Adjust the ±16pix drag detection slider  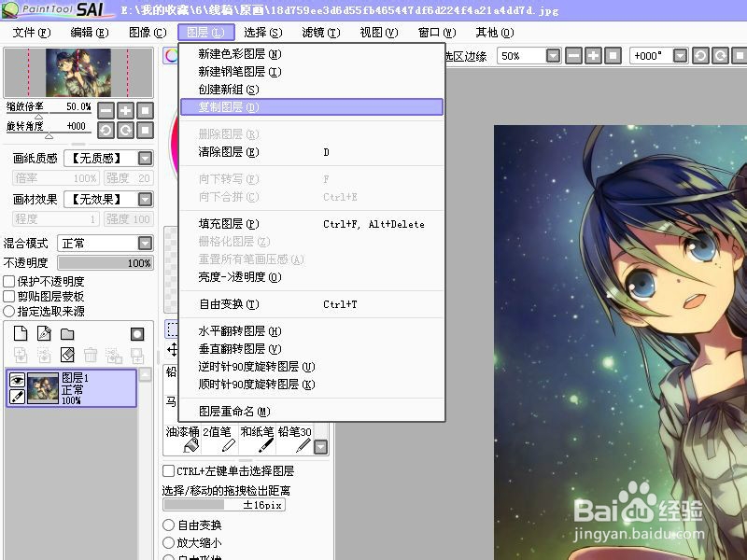pyautogui.click(x=224, y=505)
